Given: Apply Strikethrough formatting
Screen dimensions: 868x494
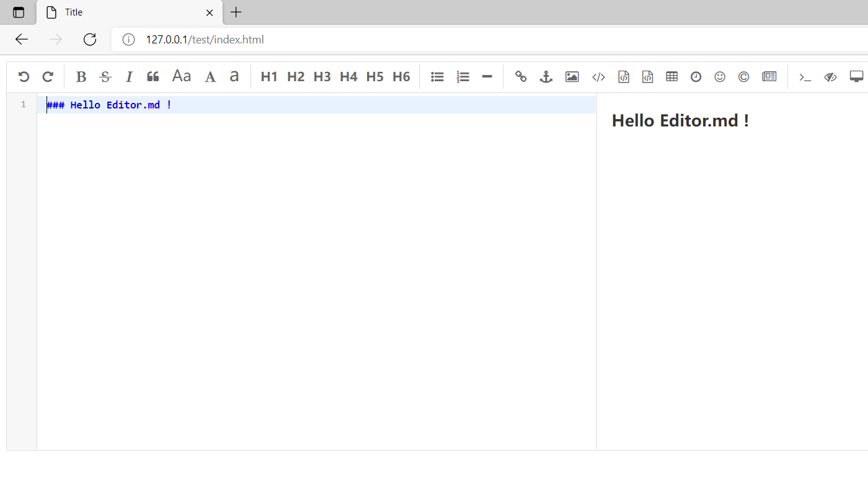Looking at the screenshot, I should click(x=105, y=77).
